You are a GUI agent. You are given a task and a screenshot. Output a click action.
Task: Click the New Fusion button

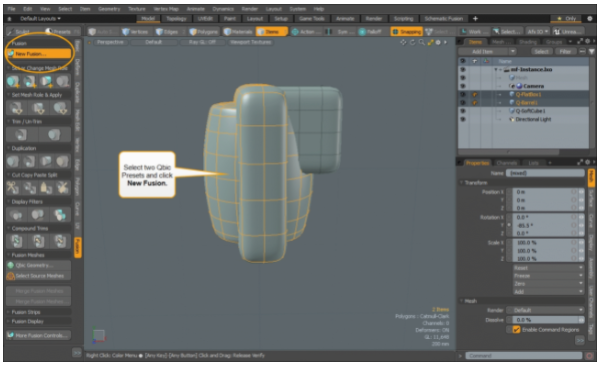39,54
